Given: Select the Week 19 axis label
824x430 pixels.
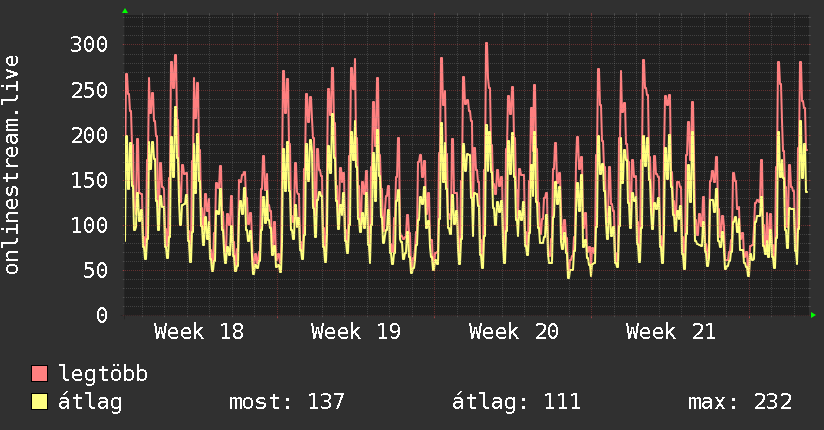Looking at the screenshot, I should point(356,332).
